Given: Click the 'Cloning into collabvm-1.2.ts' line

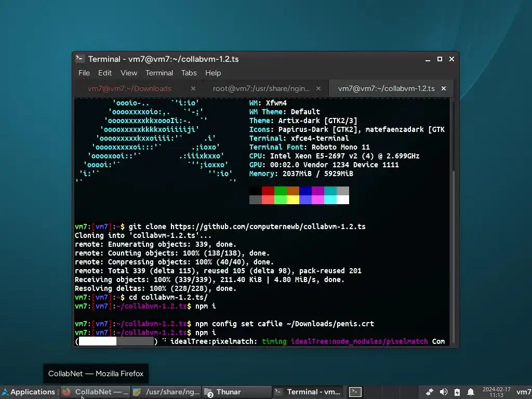Looking at the screenshot, I should (143, 235).
